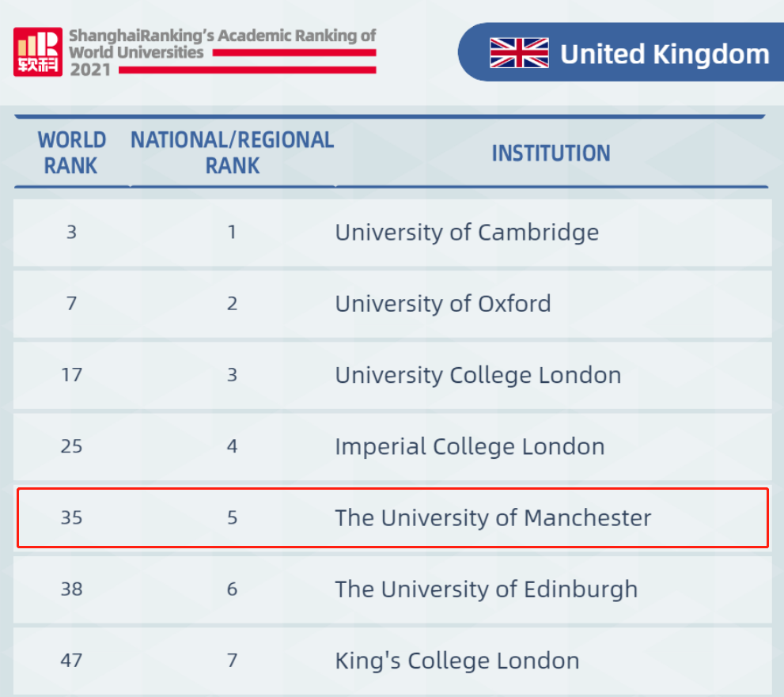Click world rank 17 cell
Image resolution: width=784 pixels, height=697 pixels.
coord(71,375)
